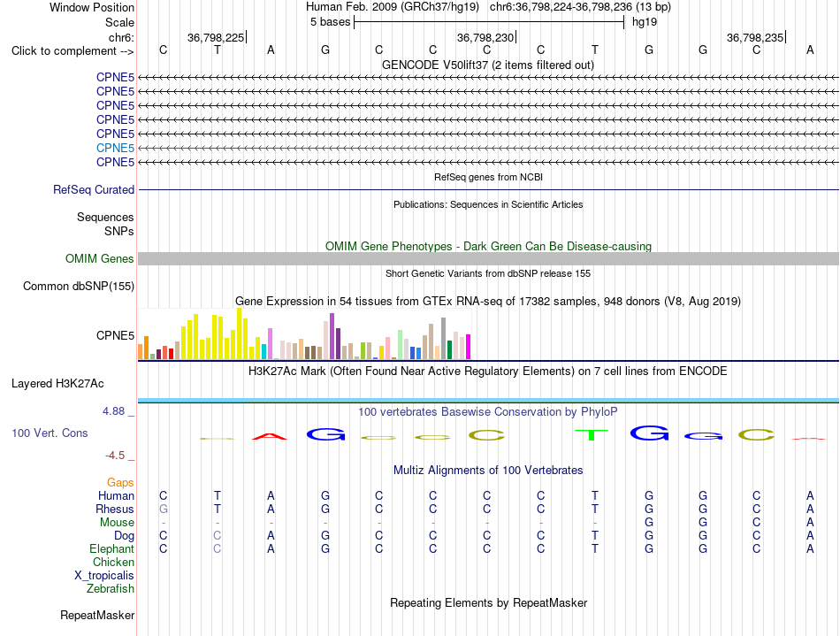Click the window position 'chr6:36,798,224-36,798,236 (13 bp)'
Viewport: 840px width, 636px height.
[x=580, y=7]
